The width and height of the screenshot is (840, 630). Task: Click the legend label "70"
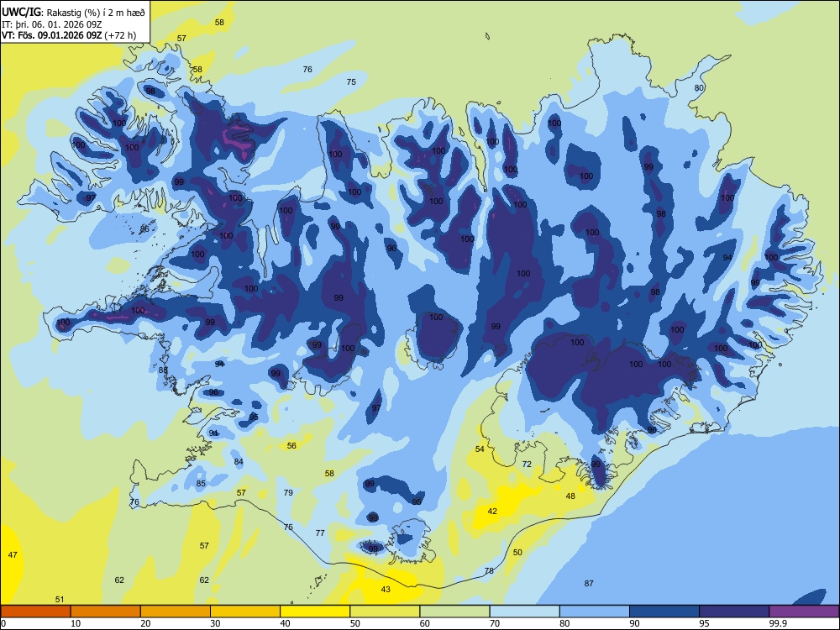(x=495, y=623)
